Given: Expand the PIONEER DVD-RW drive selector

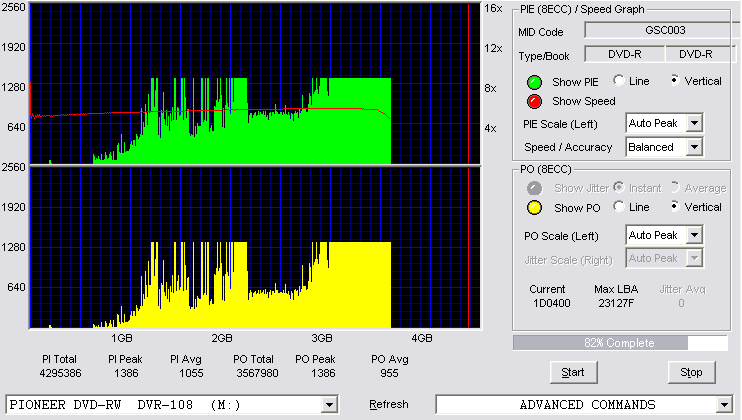Looking at the screenshot, I should point(329,405).
